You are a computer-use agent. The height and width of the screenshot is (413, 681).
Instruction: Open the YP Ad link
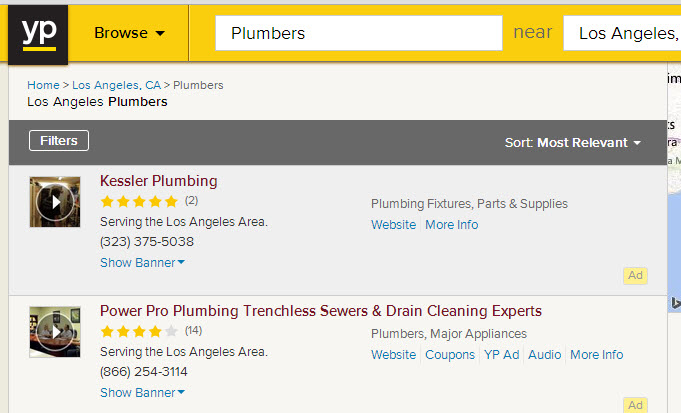[502, 354]
